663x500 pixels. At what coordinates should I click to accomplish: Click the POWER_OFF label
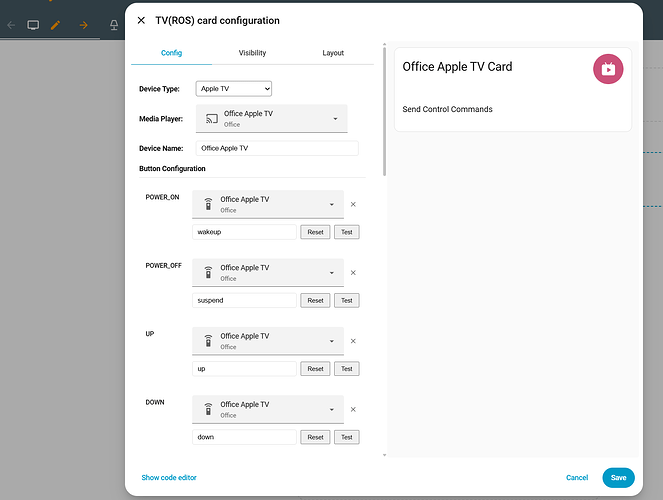164,265
